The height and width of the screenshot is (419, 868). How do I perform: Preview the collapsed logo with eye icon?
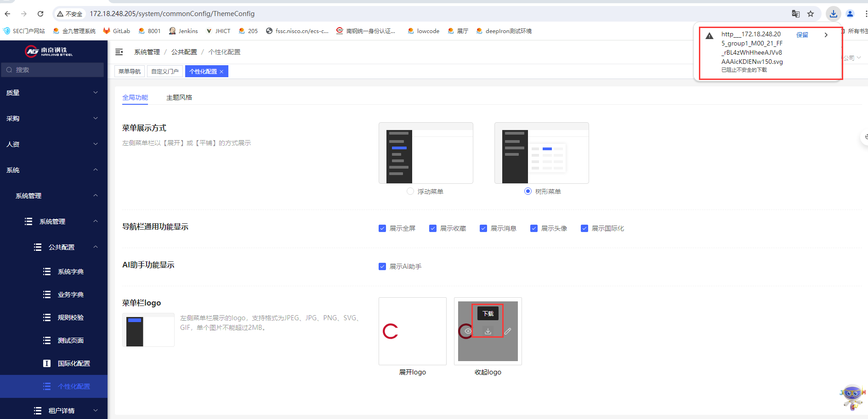468,331
